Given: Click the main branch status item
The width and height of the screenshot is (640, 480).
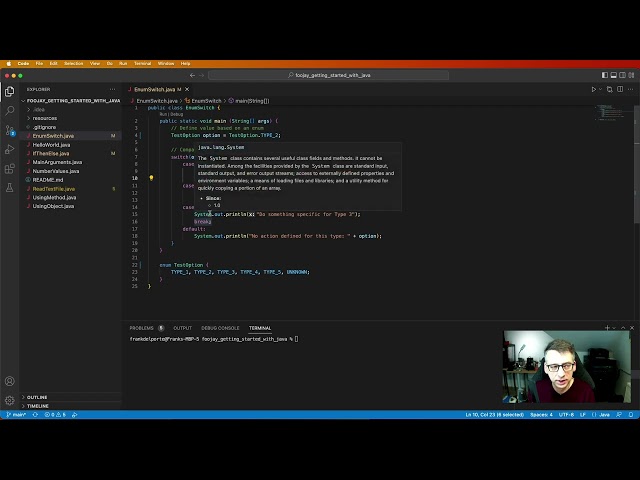Looking at the screenshot, I should 16,415.
